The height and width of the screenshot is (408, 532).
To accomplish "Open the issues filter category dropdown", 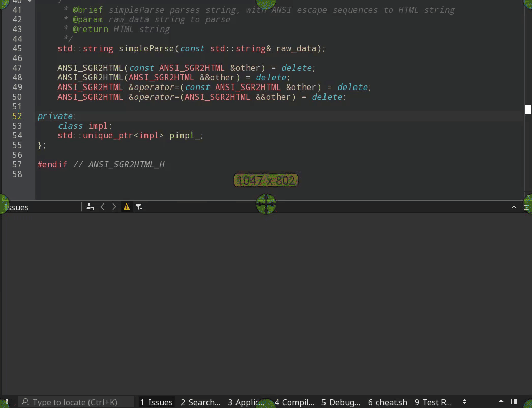I will coord(139,207).
